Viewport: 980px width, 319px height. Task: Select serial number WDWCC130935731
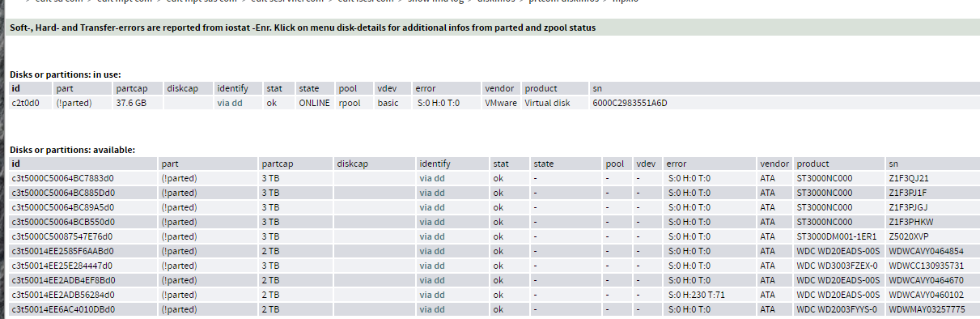(926, 266)
